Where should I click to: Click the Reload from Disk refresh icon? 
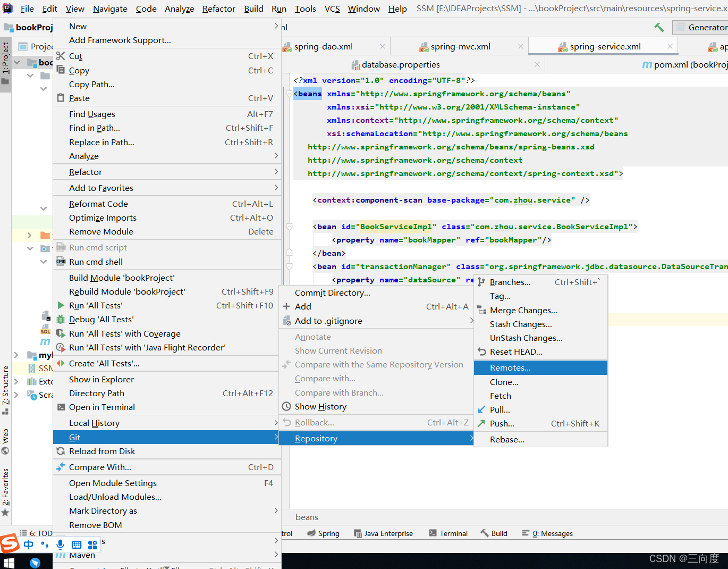[x=61, y=451]
